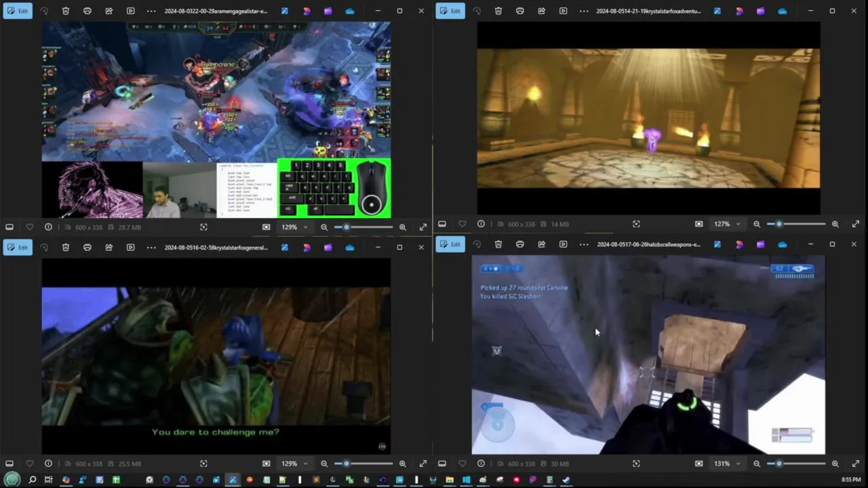Favorite the halobxrallweapons photo with heart
Screen dimensions: 868x488
(x=462, y=464)
